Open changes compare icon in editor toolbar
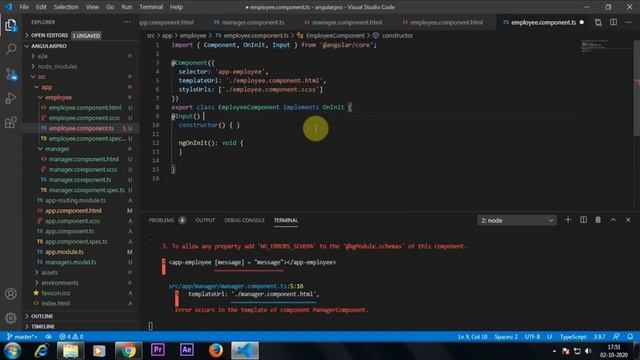The height and width of the screenshot is (360, 640). [598, 22]
